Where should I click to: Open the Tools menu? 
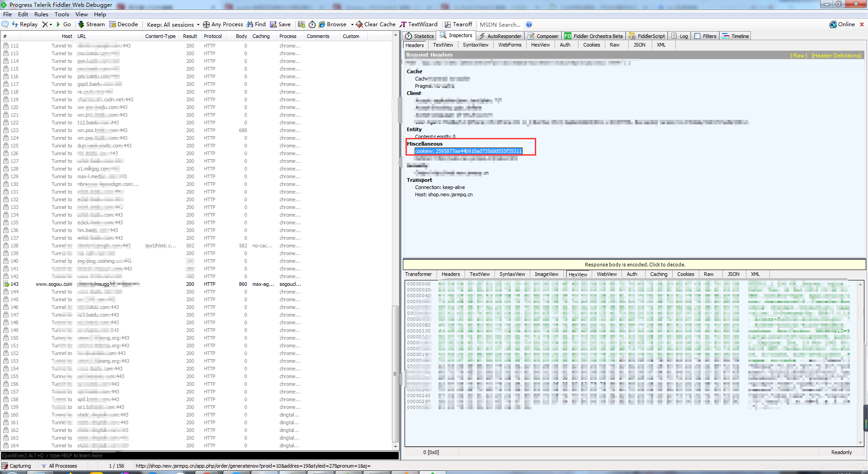pos(62,14)
